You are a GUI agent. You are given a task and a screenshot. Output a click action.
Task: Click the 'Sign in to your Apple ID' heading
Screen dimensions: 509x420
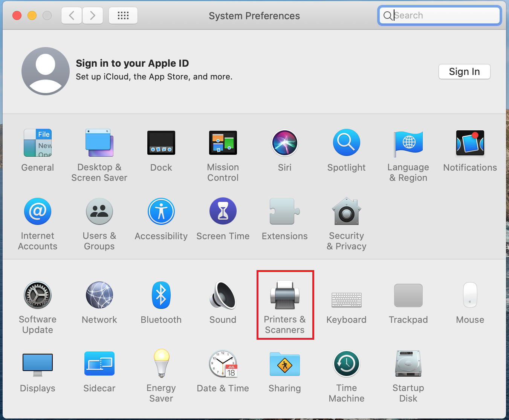click(132, 63)
